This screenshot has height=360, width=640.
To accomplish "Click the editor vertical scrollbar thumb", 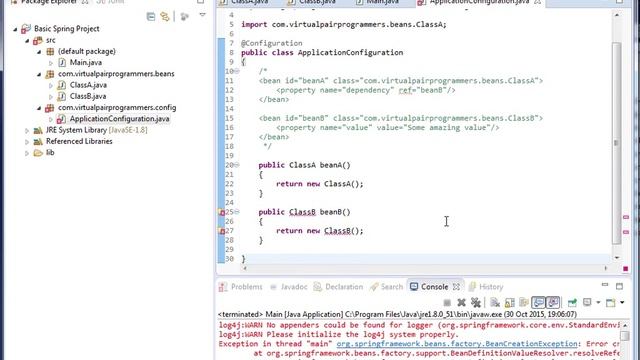I will (x=616, y=143).
